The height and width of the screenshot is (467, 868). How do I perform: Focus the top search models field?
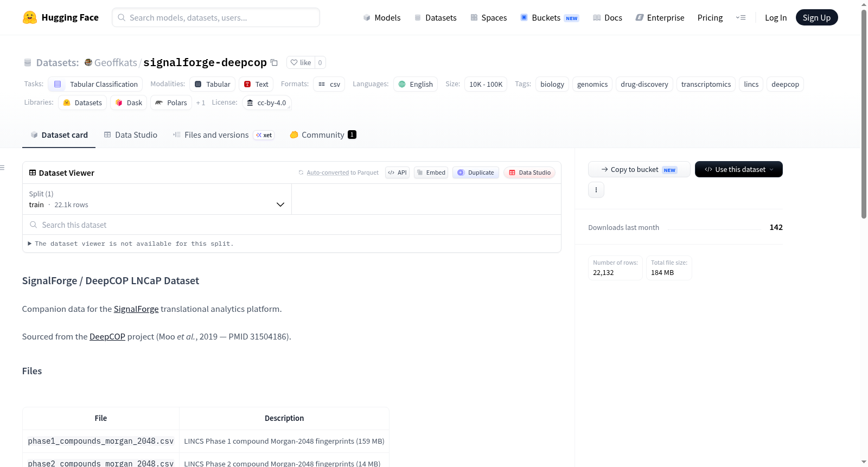[x=216, y=17]
